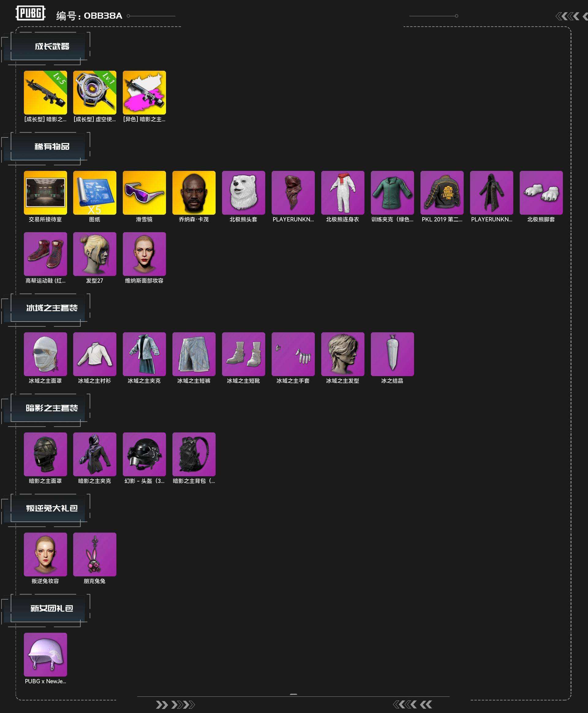Open the Lv.1 void device skin
588x713 pixels.
click(95, 92)
